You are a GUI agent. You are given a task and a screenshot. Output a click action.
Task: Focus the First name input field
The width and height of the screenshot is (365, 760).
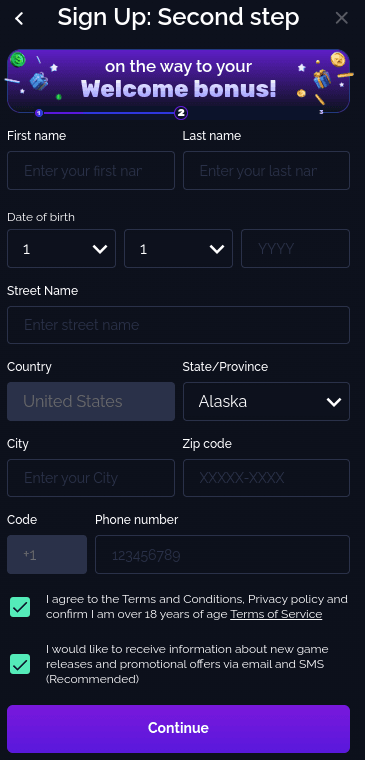(91, 171)
